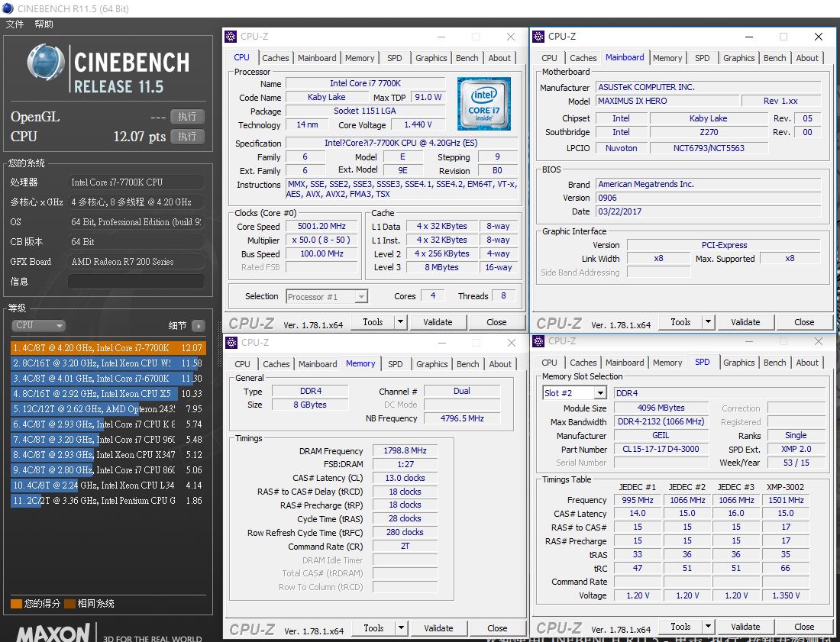840x642 pixels.
Task: Click Core Speed value 5001.20 MHz
Action: [321, 227]
